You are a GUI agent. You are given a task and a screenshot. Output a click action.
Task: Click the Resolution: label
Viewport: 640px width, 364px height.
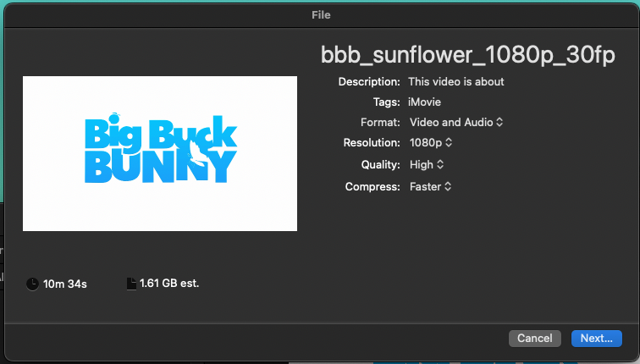[372, 142]
